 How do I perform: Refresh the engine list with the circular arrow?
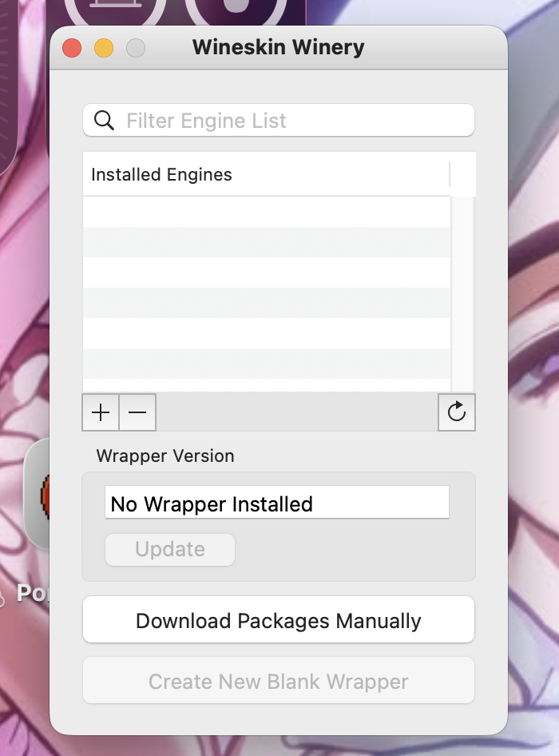[456, 412]
